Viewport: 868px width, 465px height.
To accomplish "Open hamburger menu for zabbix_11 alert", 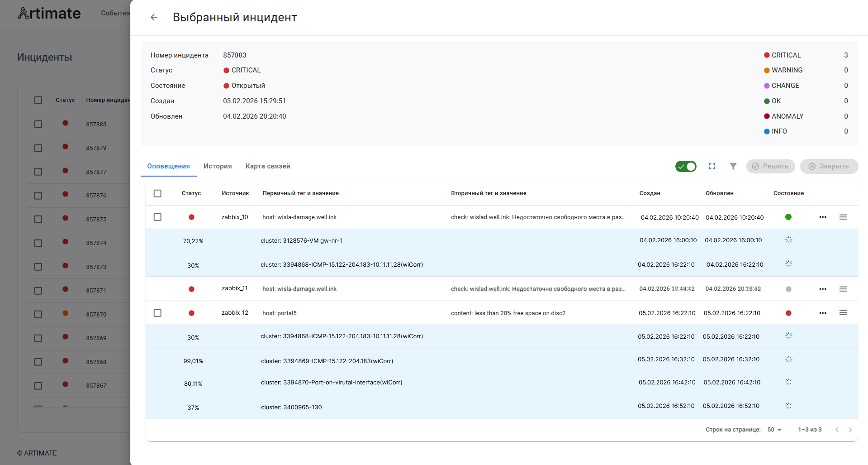I will [843, 289].
